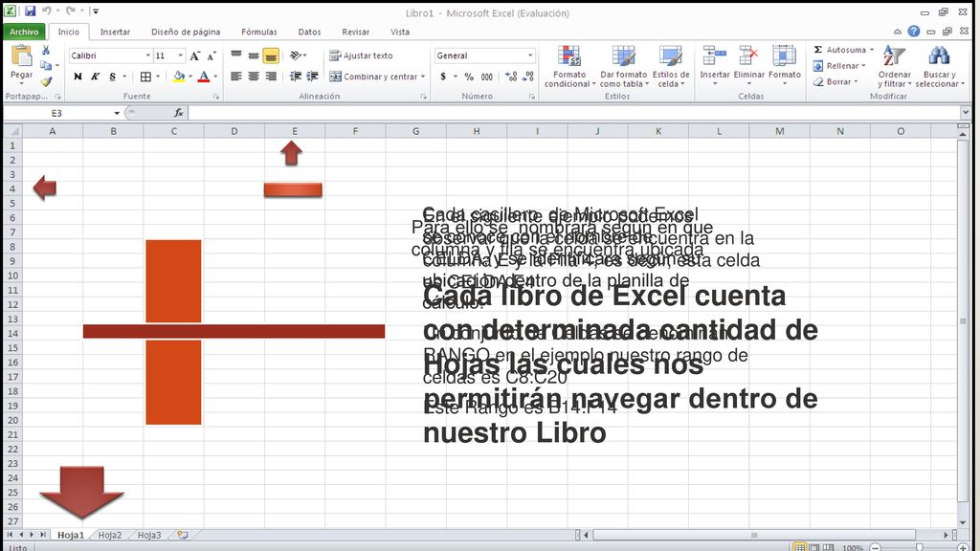Apply the fill color bucket
Screen dimensions: 980x551
point(179,77)
